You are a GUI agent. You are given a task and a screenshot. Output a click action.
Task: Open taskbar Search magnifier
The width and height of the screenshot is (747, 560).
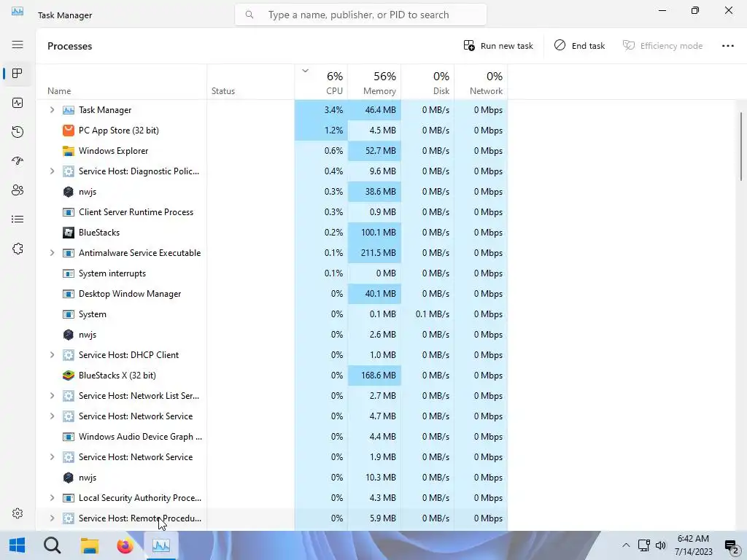pos(53,545)
